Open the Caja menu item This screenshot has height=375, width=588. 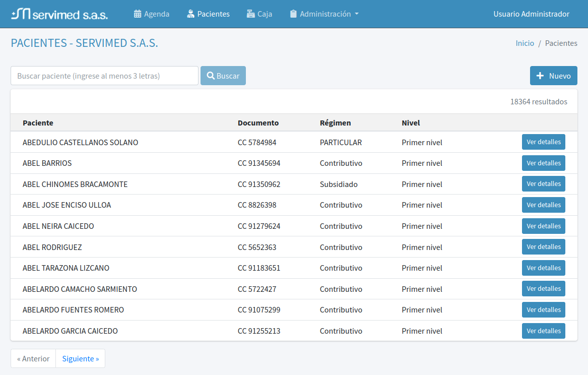(x=265, y=14)
